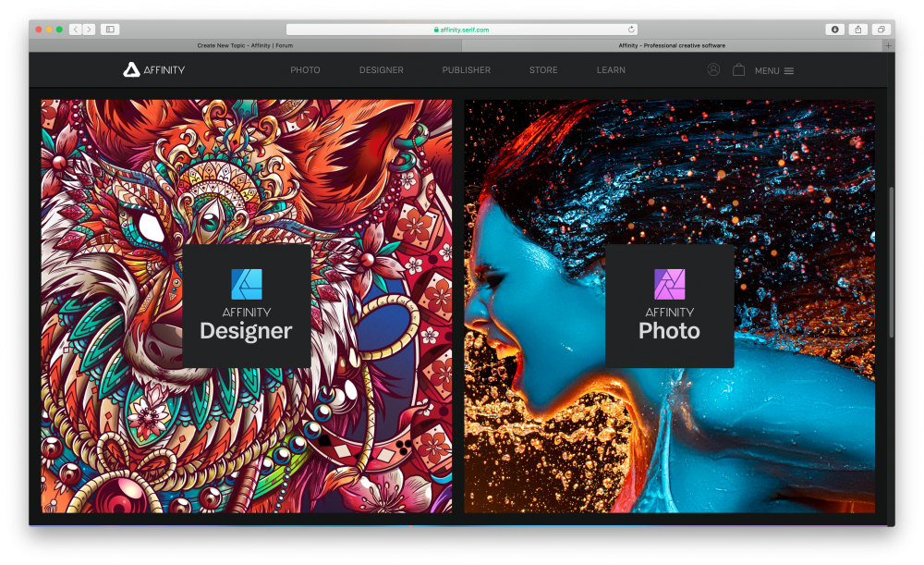Open the shopping bag
This screenshot has width=924, height=565.
738,69
